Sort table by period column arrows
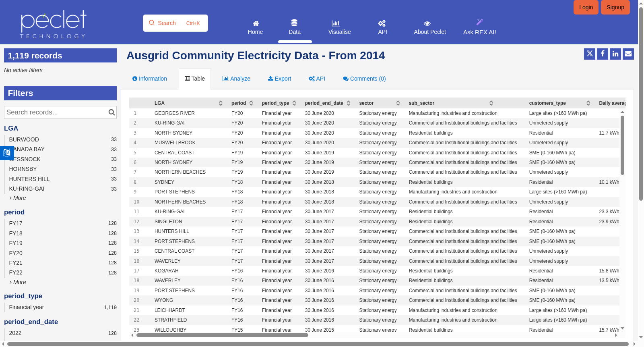Viewport: 644px width, 347px height. pyautogui.click(x=251, y=103)
